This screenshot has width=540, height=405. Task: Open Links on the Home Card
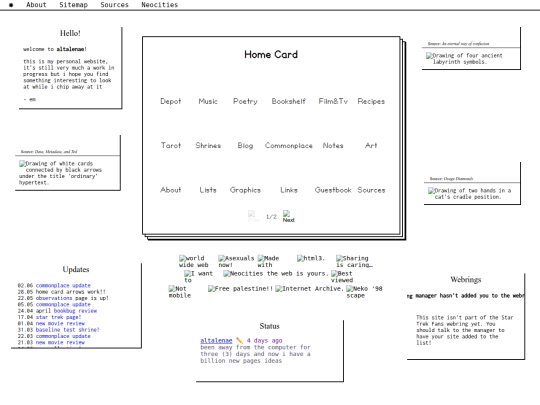[289, 190]
